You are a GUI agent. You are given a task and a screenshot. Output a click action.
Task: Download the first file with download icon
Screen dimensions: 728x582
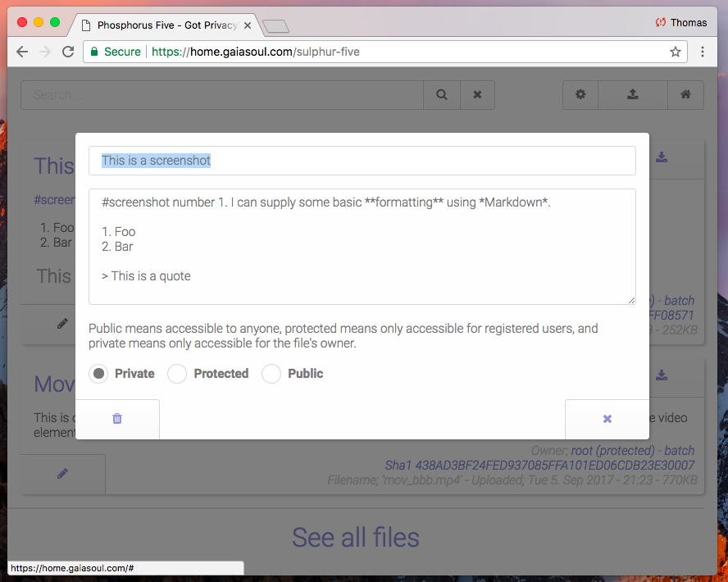coord(662,157)
